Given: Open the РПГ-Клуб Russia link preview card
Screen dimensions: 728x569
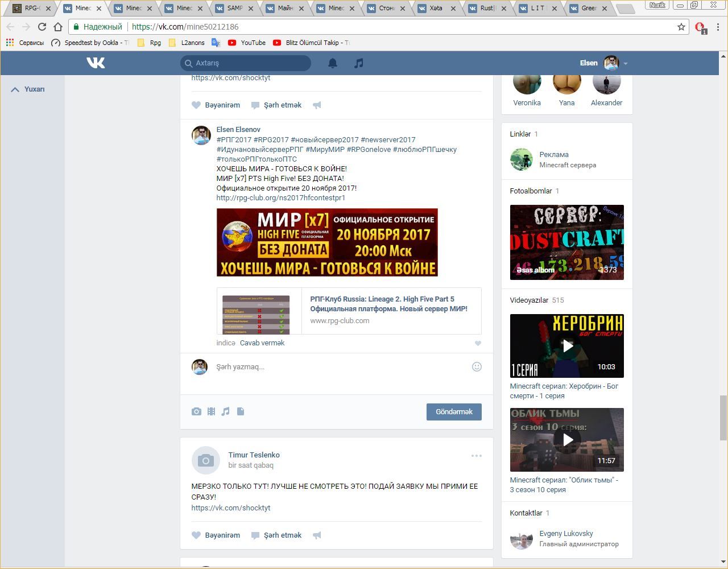Looking at the screenshot, I should tap(349, 311).
